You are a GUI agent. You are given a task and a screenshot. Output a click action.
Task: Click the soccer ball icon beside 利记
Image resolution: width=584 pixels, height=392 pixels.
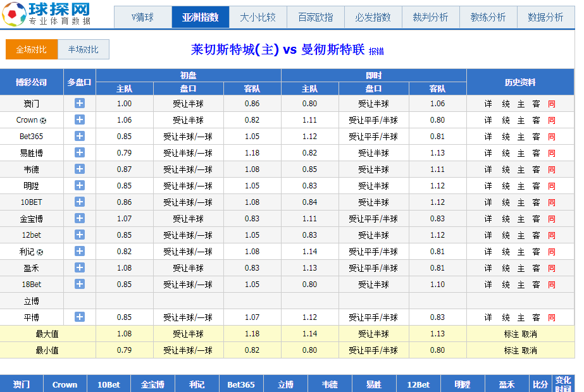pos(40,252)
